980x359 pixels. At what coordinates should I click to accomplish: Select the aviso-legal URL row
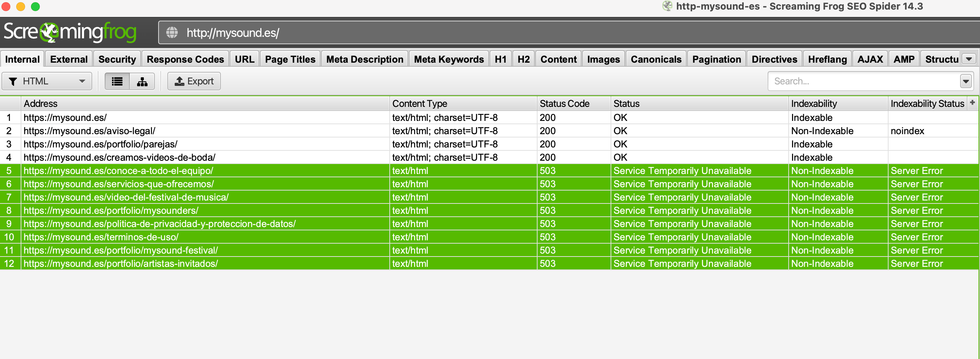point(489,131)
